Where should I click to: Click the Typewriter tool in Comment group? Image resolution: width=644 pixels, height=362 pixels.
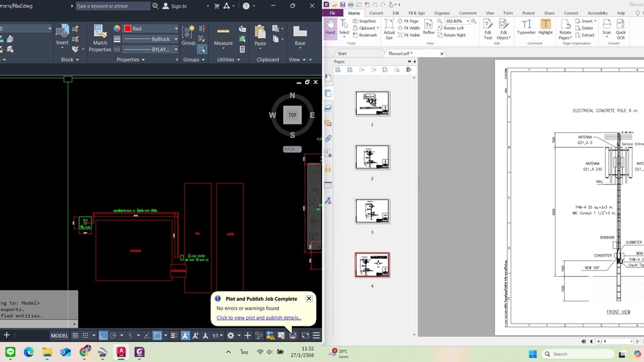point(527,27)
